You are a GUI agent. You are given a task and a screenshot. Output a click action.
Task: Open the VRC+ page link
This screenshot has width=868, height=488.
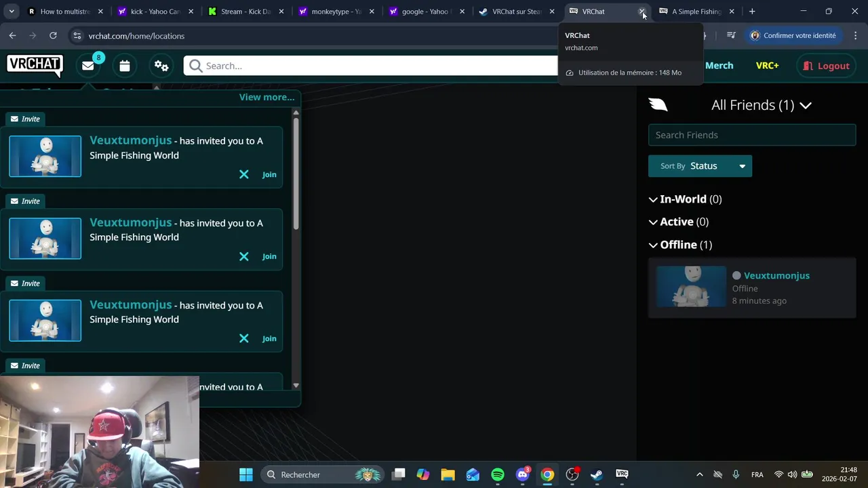coord(767,66)
